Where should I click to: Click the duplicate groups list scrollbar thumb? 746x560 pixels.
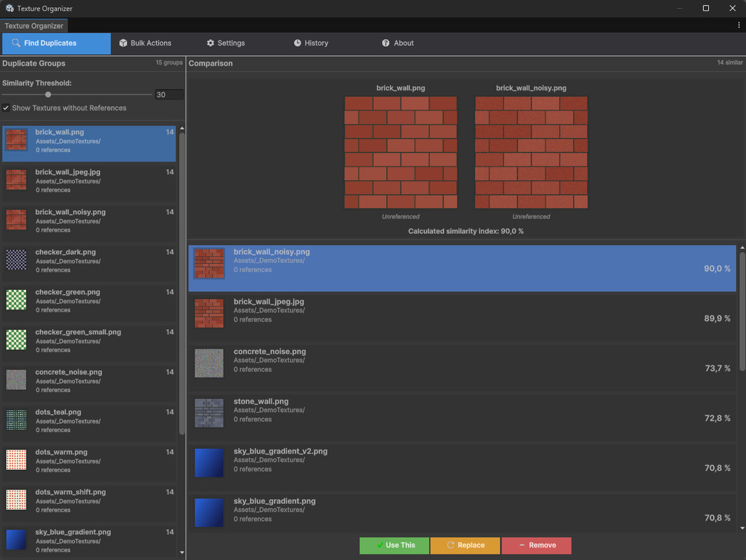click(x=181, y=283)
